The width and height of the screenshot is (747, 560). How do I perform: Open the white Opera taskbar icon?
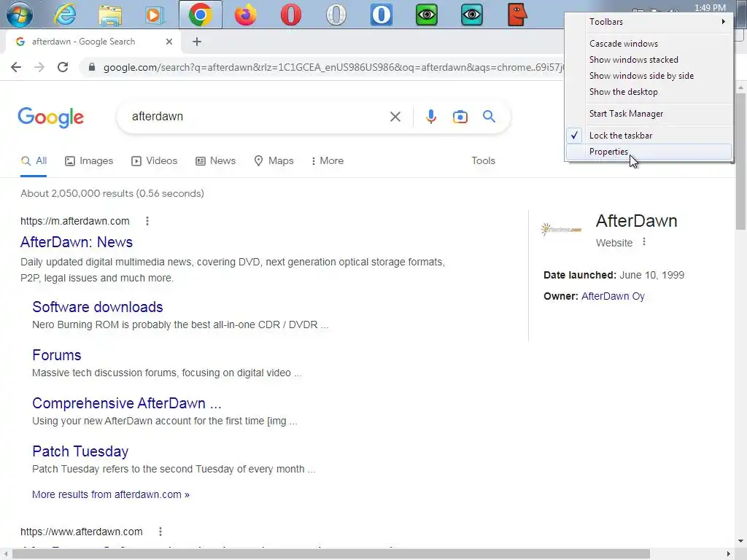click(x=336, y=15)
